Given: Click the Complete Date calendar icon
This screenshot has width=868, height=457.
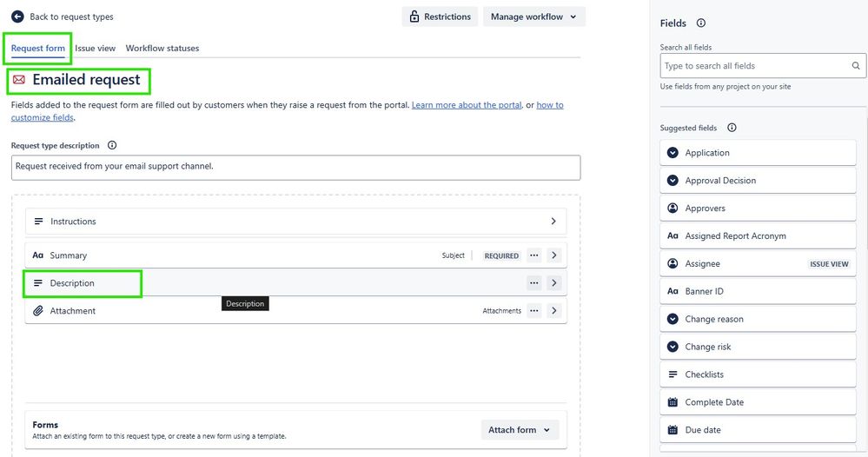Looking at the screenshot, I should click(x=673, y=402).
